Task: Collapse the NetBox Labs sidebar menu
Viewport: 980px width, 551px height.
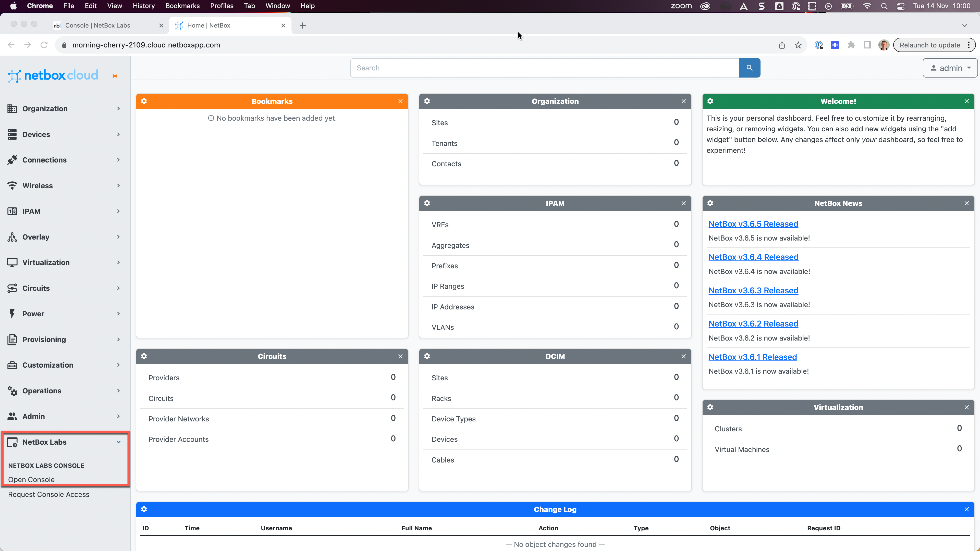Action: click(x=65, y=442)
